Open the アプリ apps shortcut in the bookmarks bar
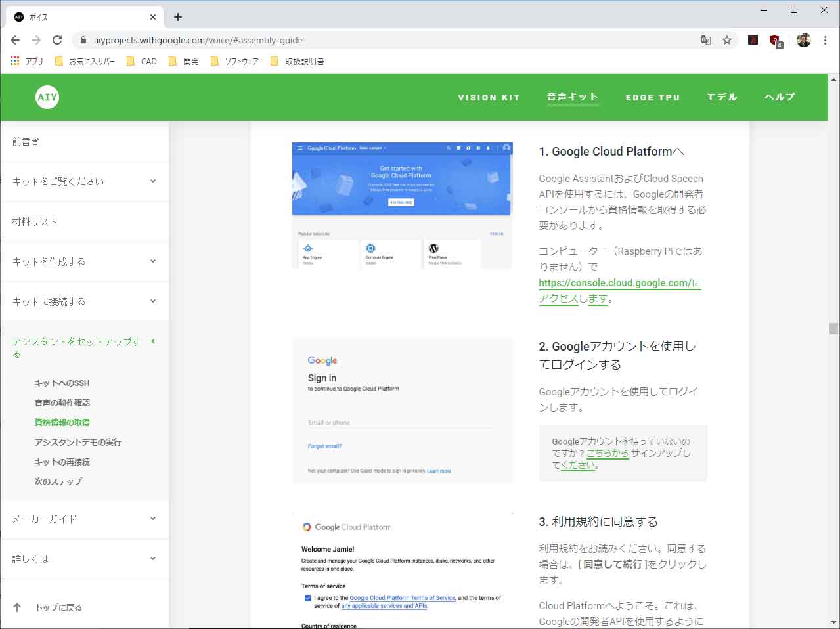The width and height of the screenshot is (840, 629). [x=27, y=61]
